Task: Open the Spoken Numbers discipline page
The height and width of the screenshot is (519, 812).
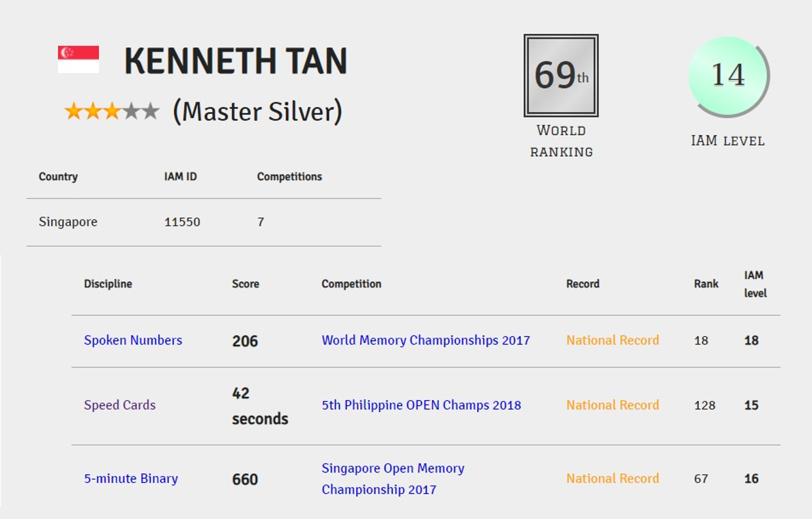Action: click(132, 340)
